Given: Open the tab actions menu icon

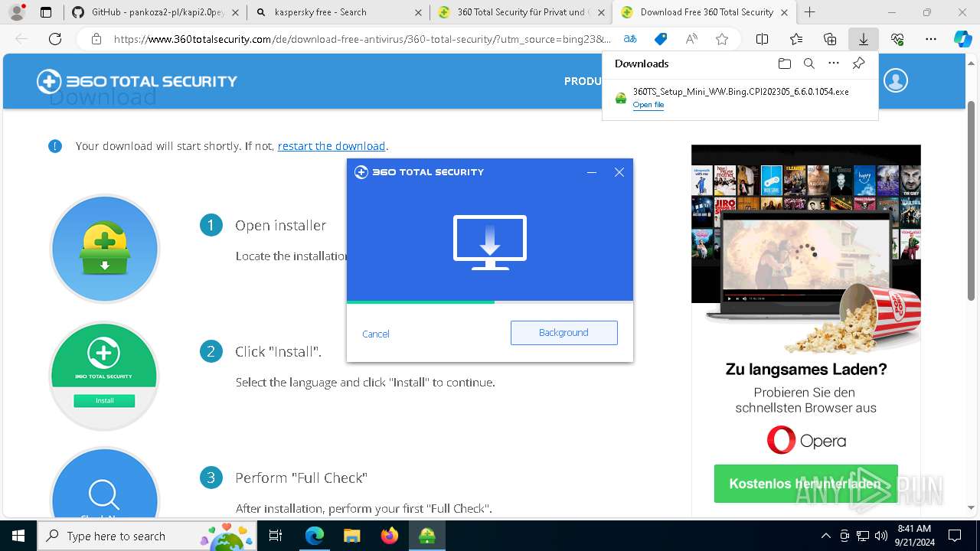Looking at the screenshot, I should [46, 12].
